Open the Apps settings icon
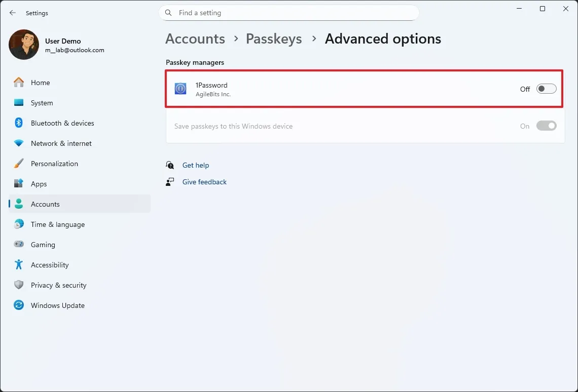578x392 pixels. coord(18,184)
